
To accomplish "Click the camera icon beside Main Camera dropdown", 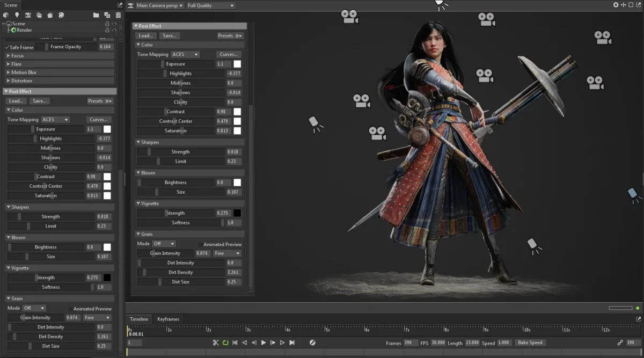I will (130, 5).
